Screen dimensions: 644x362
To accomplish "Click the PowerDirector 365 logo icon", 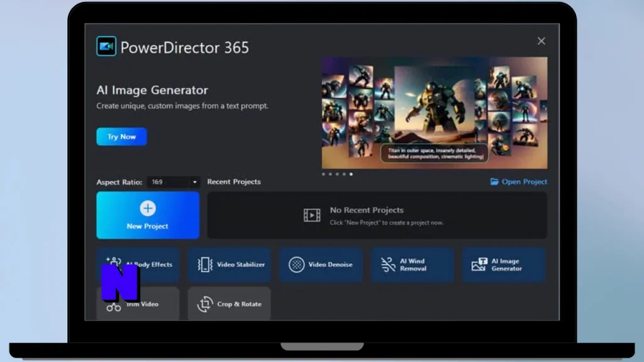I will coord(106,47).
